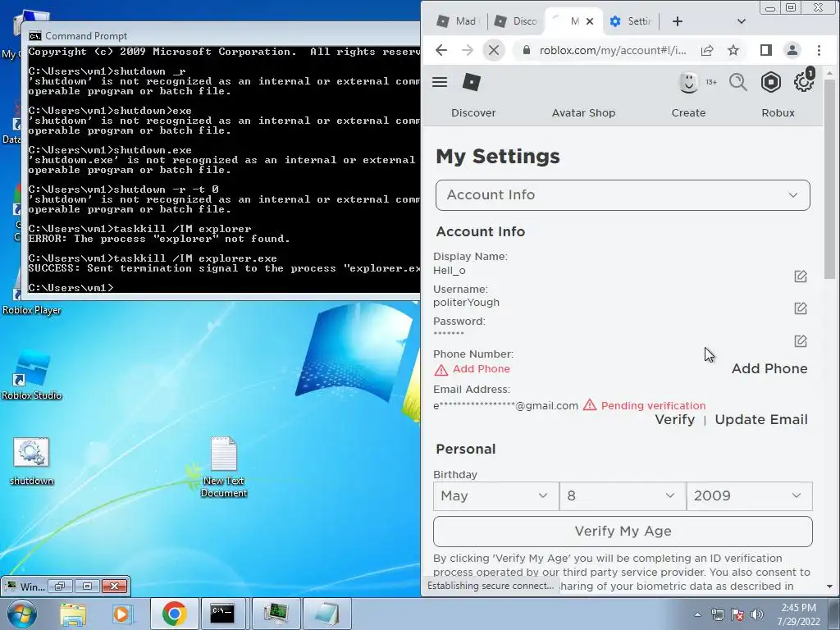The height and width of the screenshot is (630, 840).
Task: Click the red Add Phone link
Action: pyautogui.click(x=481, y=369)
